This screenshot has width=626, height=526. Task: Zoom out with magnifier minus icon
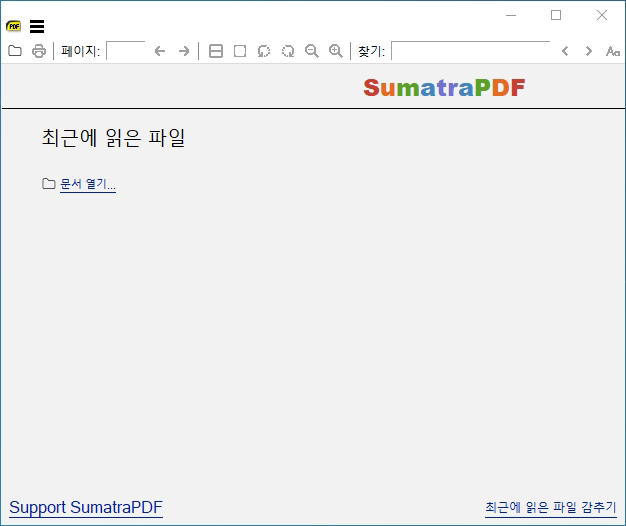312,51
